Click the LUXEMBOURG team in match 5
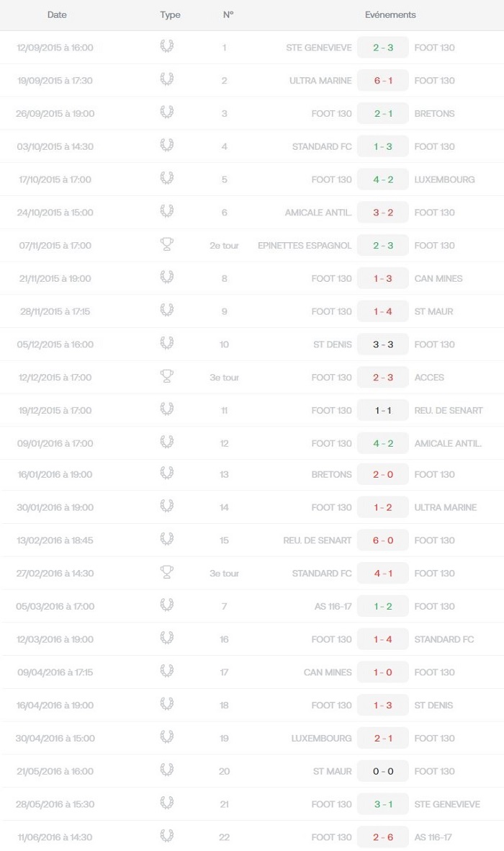Viewport: 504px width, 851px height. (444, 179)
